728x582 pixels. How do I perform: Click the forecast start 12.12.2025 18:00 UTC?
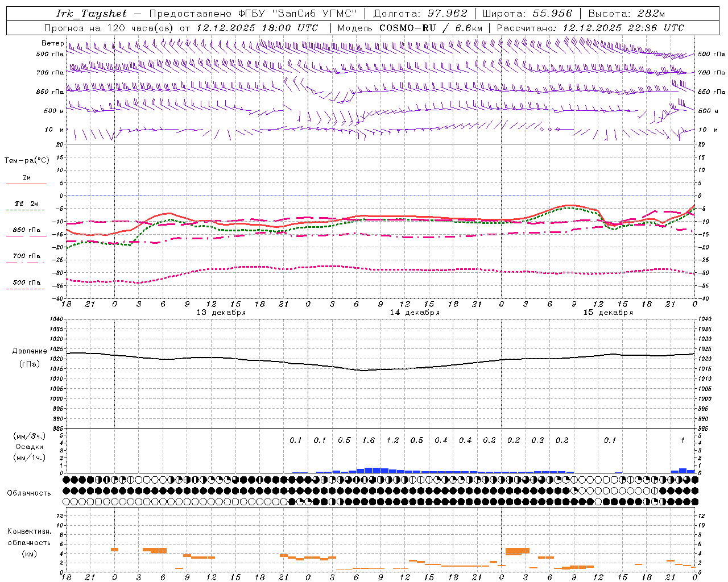click(x=257, y=28)
